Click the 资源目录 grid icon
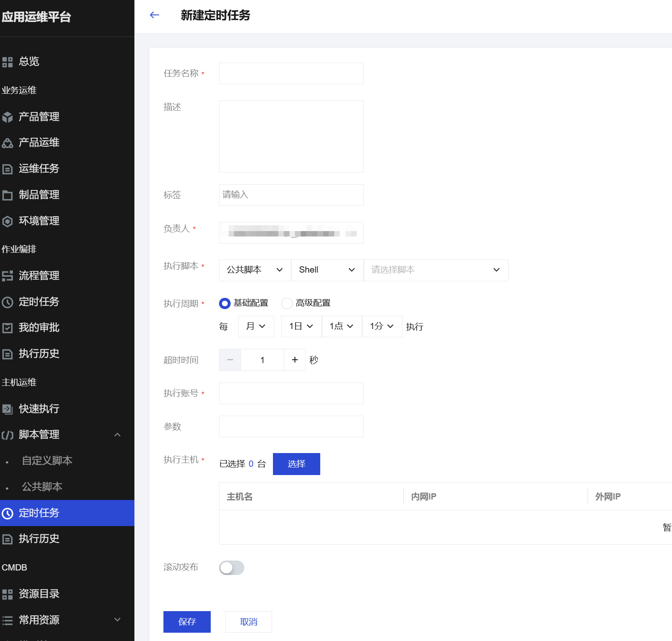Screen dimensions: 672x641 tap(7, 594)
